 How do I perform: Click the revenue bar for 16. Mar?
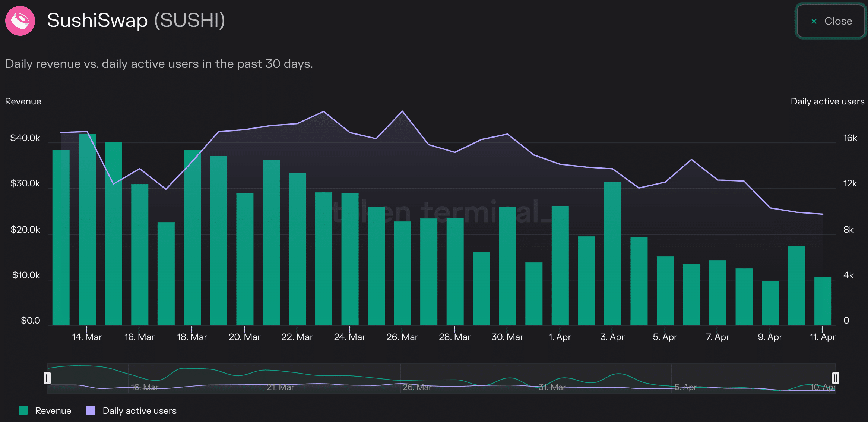click(140, 255)
